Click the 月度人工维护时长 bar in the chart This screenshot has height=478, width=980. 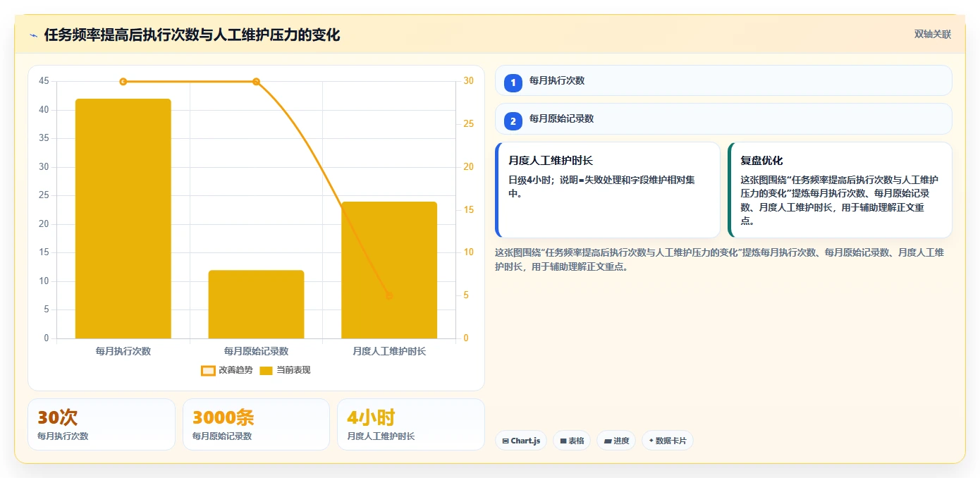click(x=389, y=270)
